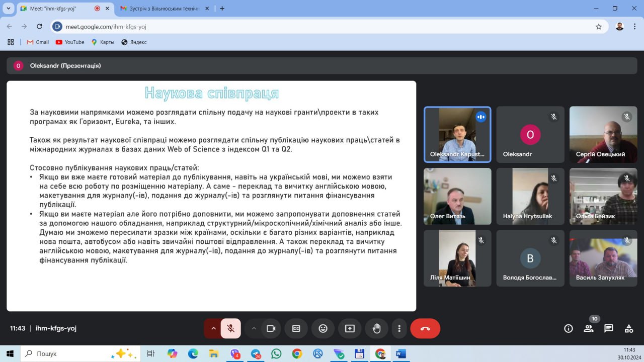Open the in-call chat panel

coord(609,328)
